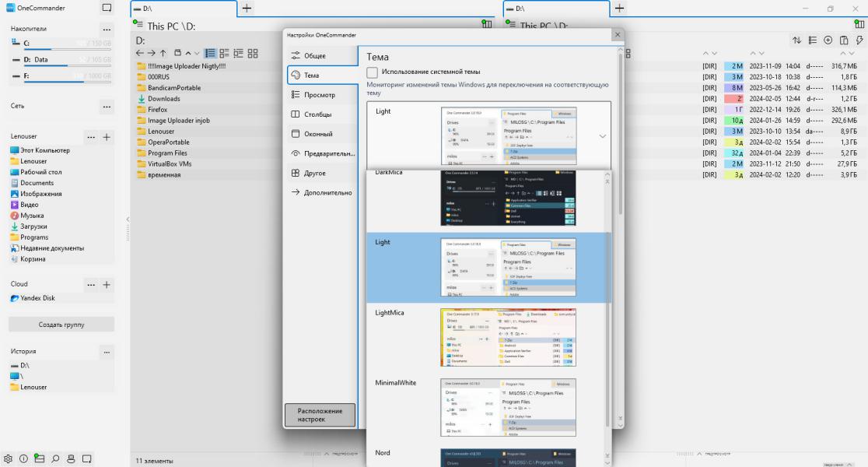This screenshot has width=868, height=467.
Task: Click the lightning bolt actions icon
Action: pyautogui.click(x=859, y=40)
